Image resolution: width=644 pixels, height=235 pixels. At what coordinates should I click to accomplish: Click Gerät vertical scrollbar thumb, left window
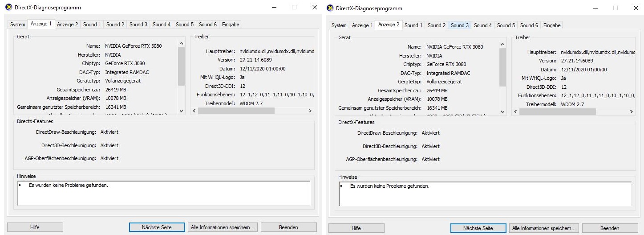[x=181, y=66]
